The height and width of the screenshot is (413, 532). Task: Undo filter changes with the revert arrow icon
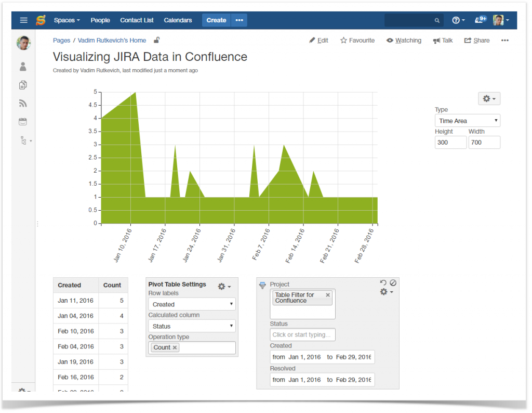click(383, 282)
